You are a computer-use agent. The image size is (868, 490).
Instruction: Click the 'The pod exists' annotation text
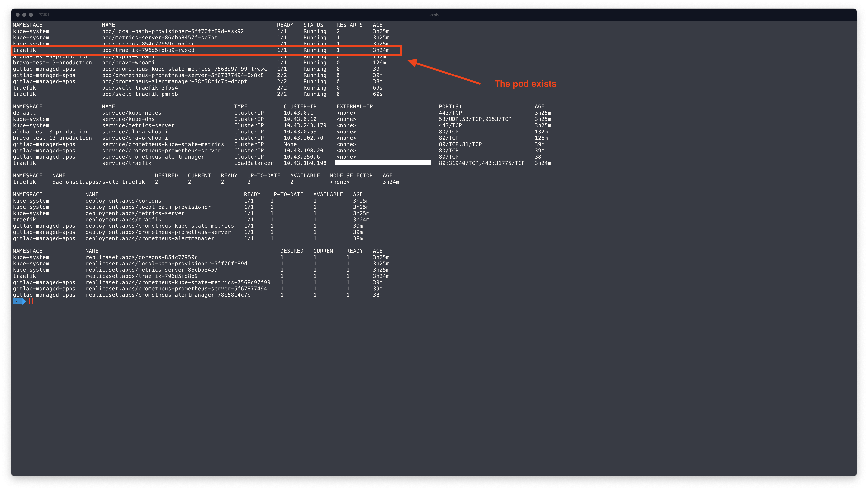click(525, 84)
